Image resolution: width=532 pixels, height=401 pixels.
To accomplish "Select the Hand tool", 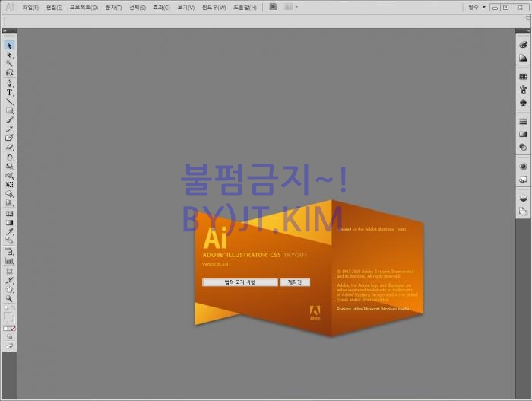I will pyautogui.click(x=10, y=289).
